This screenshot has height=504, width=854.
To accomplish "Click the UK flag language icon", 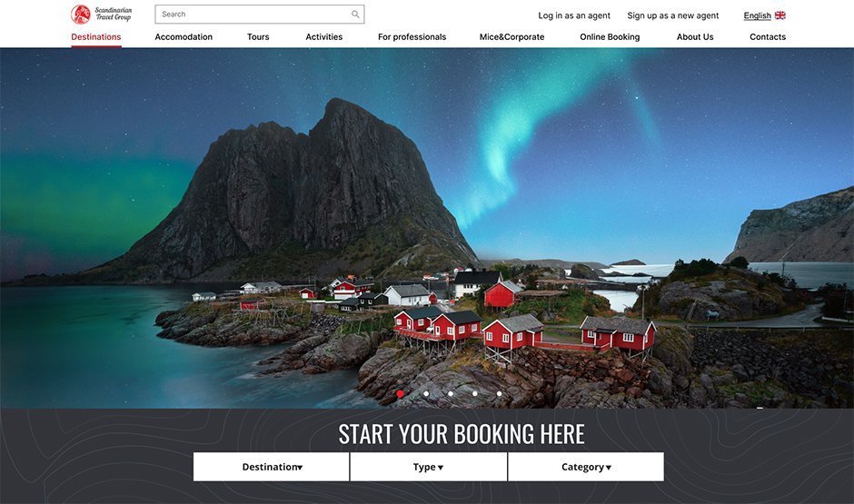I will [x=780, y=15].
